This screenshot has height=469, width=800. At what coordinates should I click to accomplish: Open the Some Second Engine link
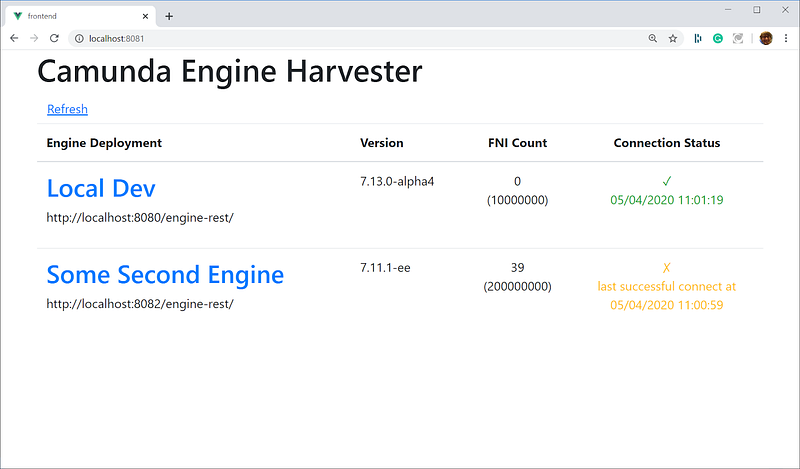pyautogui.click(x=165, y=275)
